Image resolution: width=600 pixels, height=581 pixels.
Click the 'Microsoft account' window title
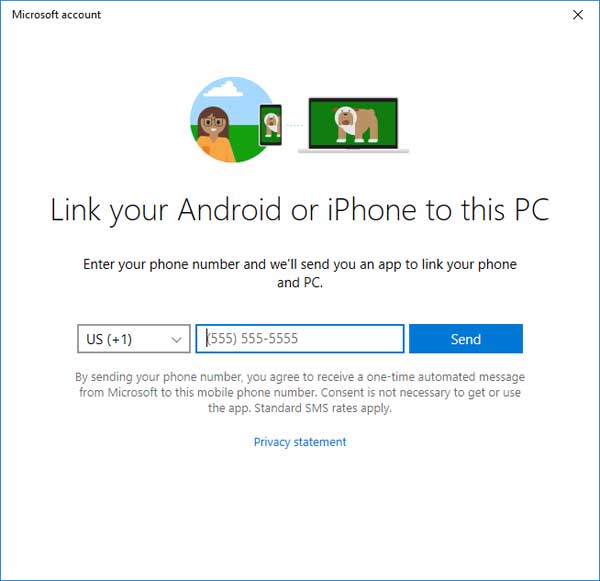click(56, 15)
